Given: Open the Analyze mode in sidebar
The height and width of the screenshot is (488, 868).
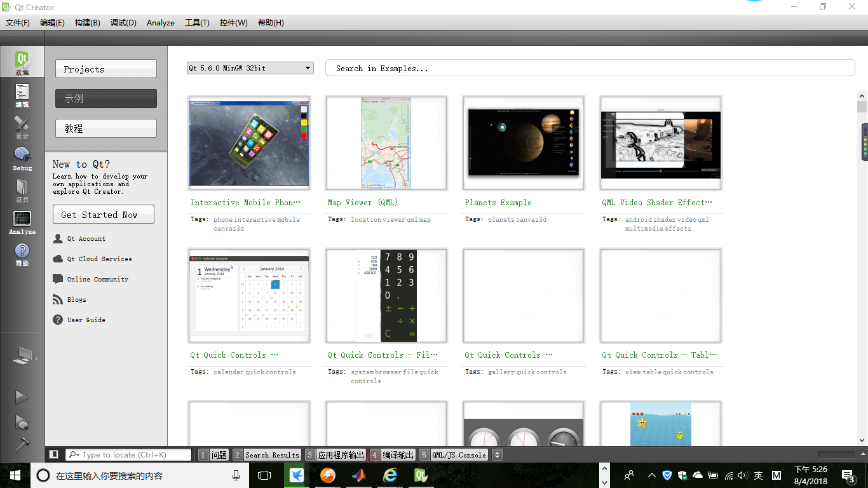Looking at the screenshot, I should pyautogui.click(x=22, y=222).
